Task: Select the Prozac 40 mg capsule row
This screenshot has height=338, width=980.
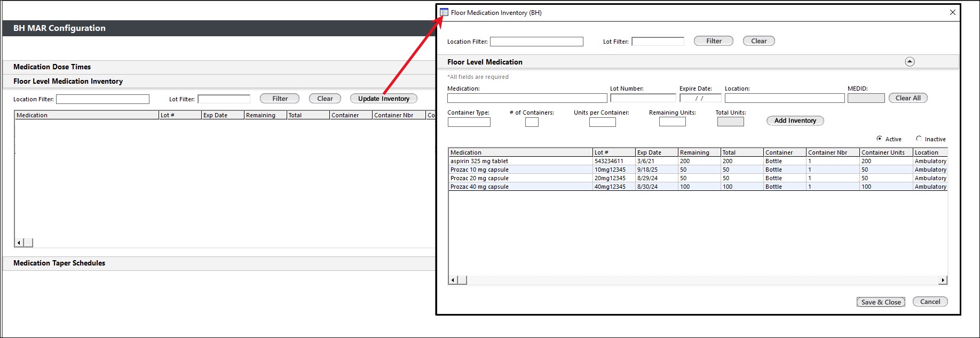Action: pyautogui.click(x=479, y=187)
